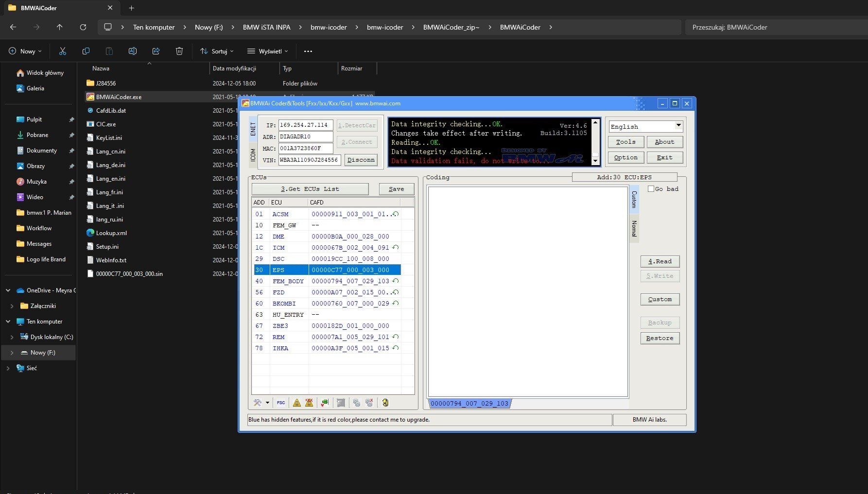
Task: Click the gears with red X icon
Action: click(369, 403)
